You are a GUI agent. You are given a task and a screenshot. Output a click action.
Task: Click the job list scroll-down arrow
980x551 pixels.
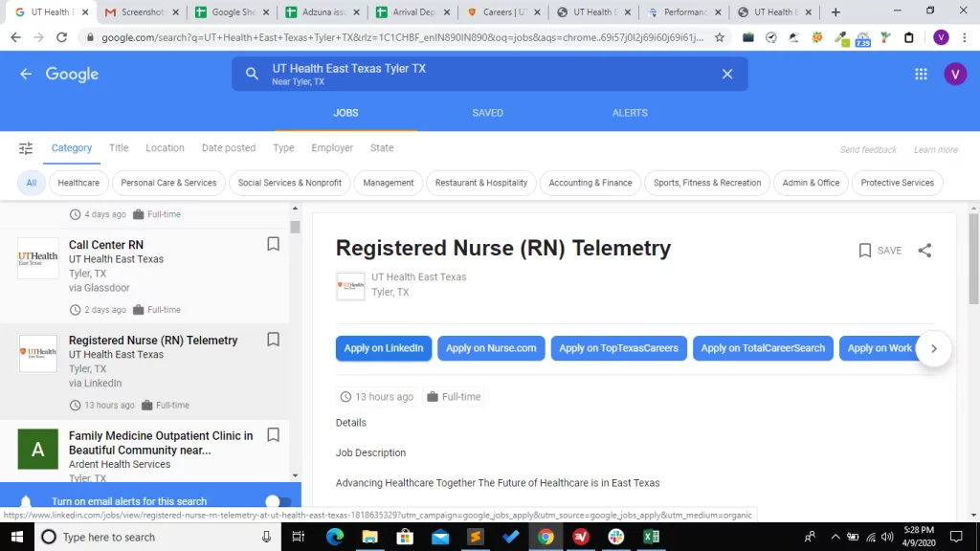point(295,476)
